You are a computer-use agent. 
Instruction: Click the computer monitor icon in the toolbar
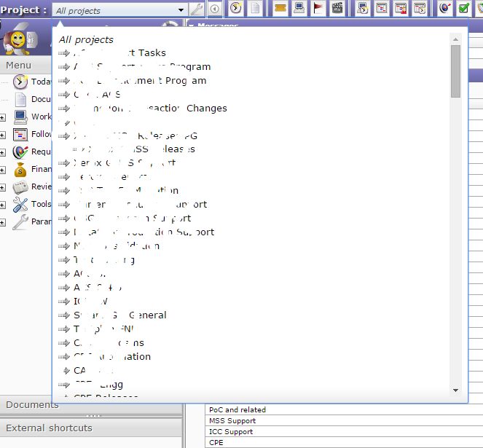pos(299,9)
